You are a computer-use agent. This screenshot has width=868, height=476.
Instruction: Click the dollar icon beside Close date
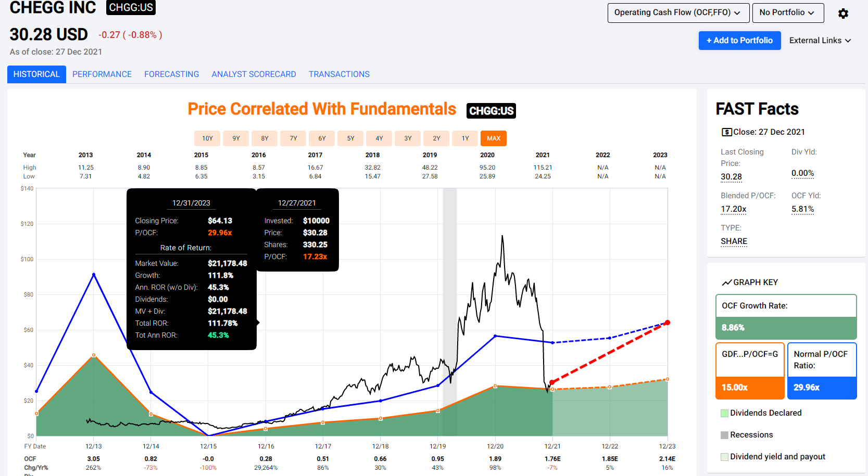click(x=726, y=132)
